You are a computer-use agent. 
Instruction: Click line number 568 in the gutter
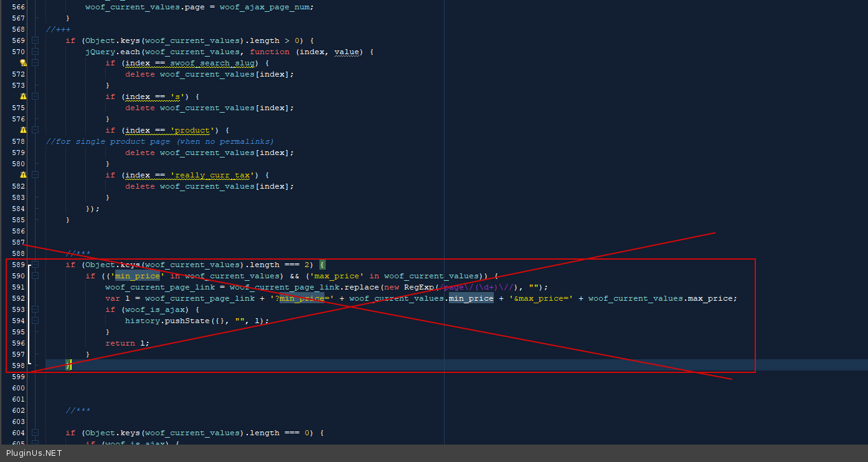tap(18, 29)
